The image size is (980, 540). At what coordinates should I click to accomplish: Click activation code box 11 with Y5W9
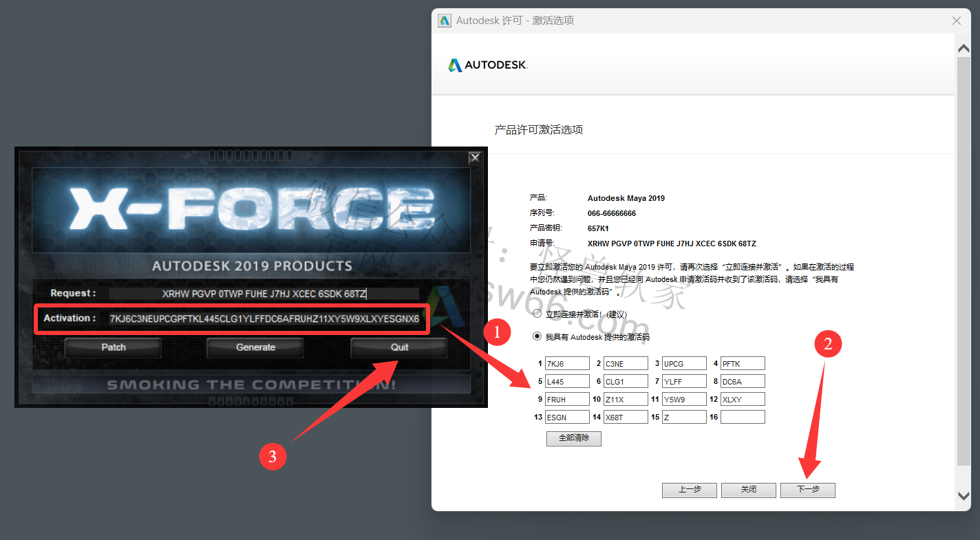(684, 400)
